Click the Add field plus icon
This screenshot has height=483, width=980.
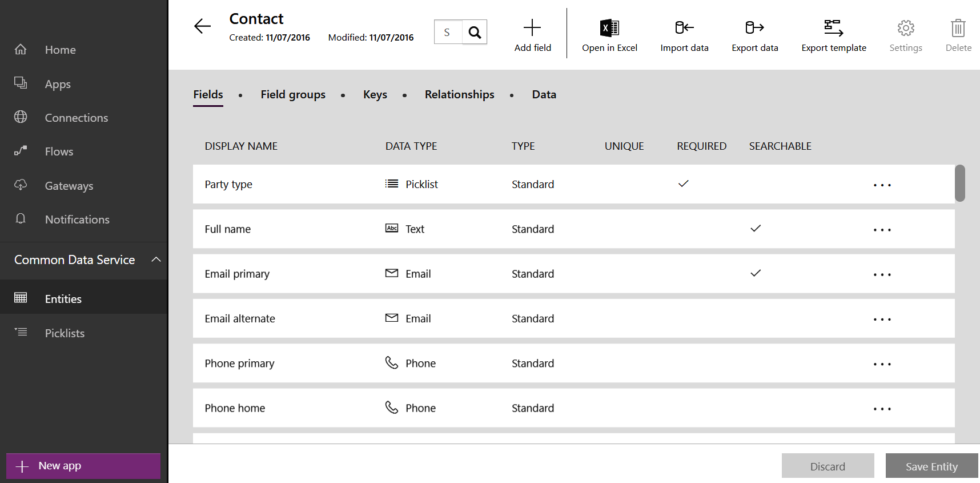tap(532, 27)
